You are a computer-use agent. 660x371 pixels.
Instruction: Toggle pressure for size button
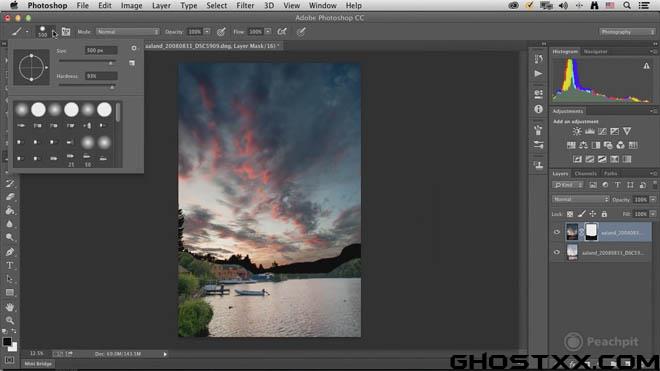(x=301, y=32)
